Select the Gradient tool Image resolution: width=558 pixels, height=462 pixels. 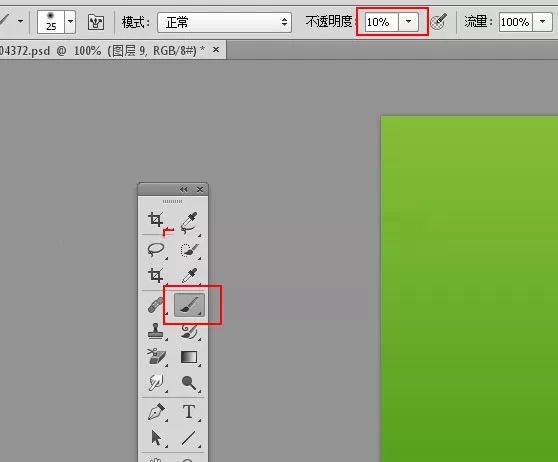(x=189, y=357)
